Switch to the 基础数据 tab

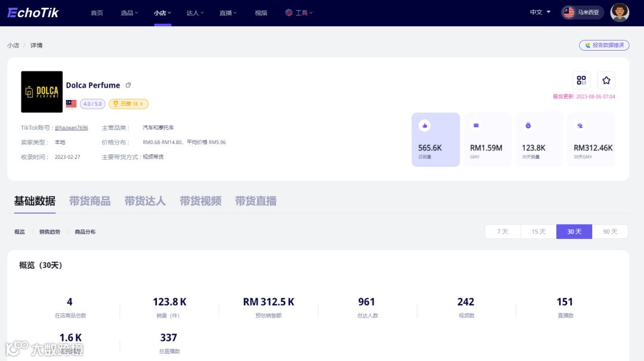[x=35, y=201]
